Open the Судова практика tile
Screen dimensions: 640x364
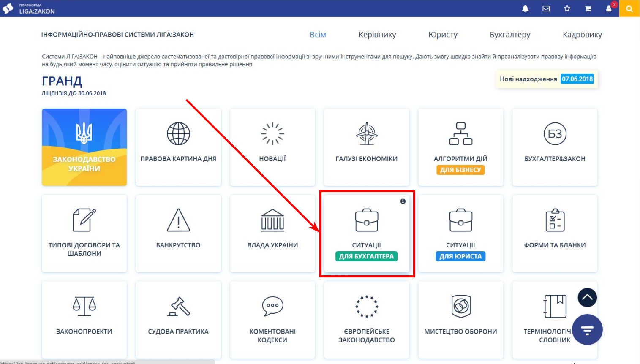178,320
